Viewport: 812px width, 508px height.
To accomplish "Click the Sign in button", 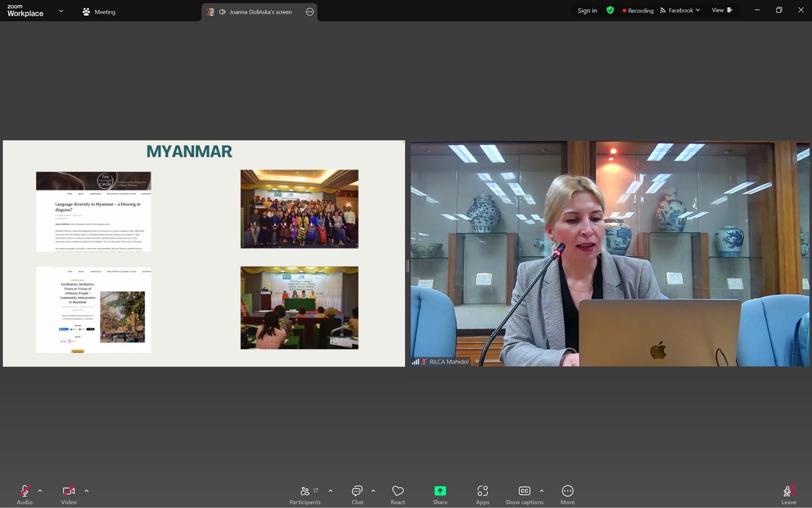I will click(x=587, y=10).
